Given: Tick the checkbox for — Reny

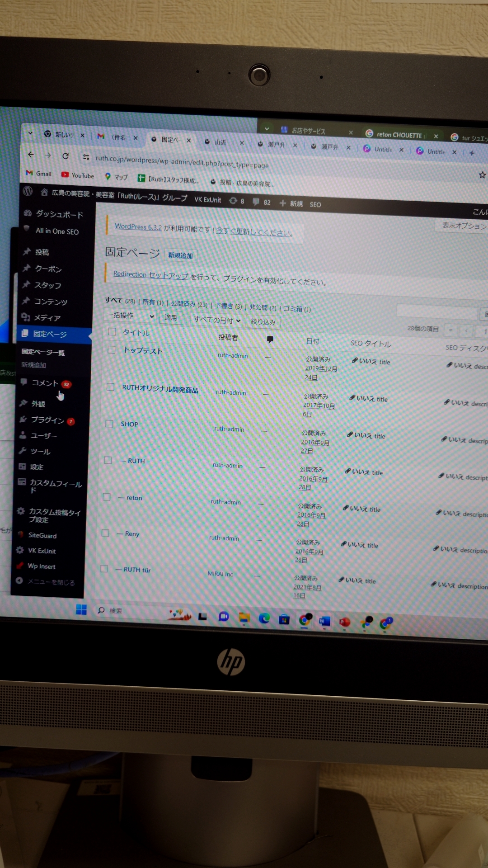Looking at the screenshot, I should point(105,533).
